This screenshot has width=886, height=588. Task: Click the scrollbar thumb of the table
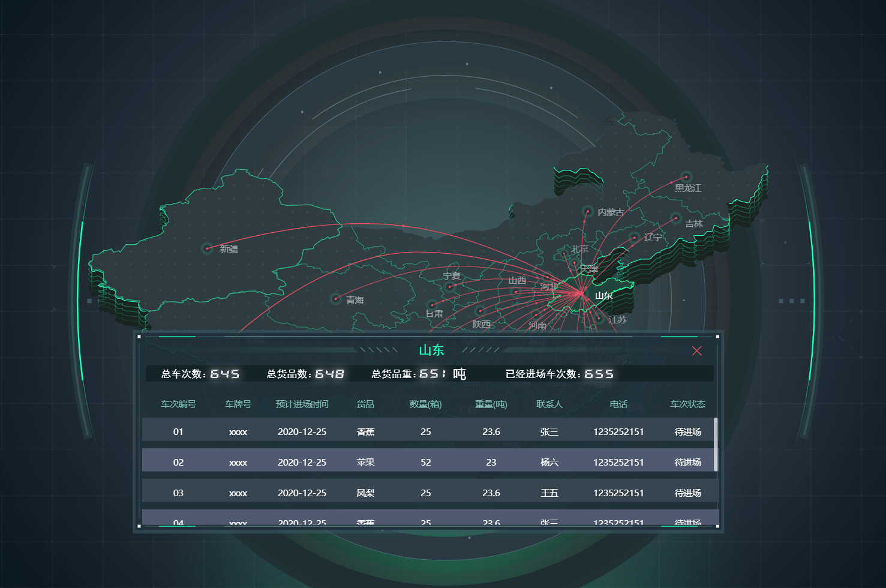tap(716, 445)
